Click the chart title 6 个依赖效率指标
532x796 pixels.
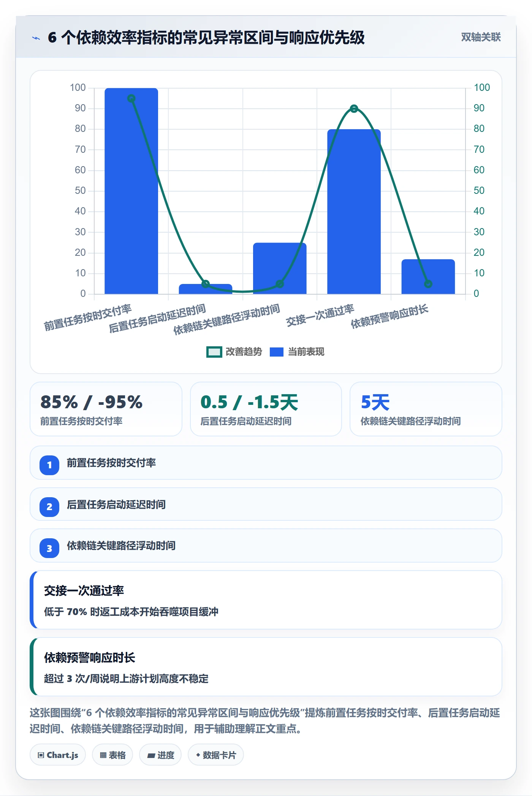pyautogui.click(x=206, y=37)
